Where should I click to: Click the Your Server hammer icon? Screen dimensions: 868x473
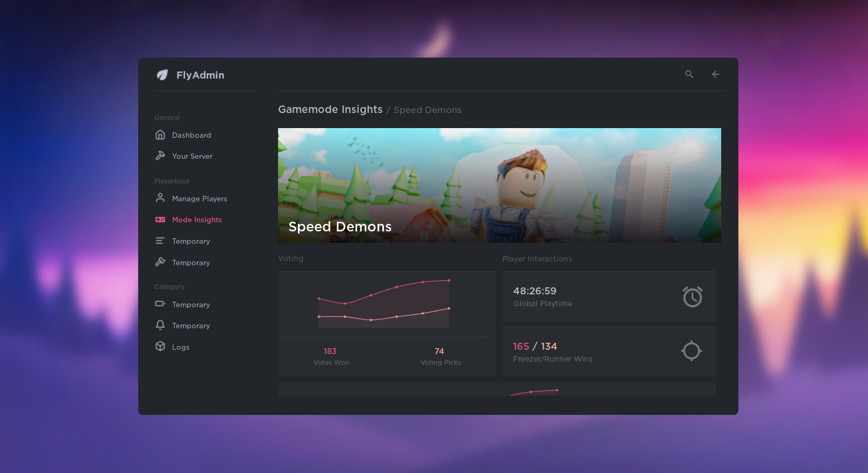click(160, 156)
